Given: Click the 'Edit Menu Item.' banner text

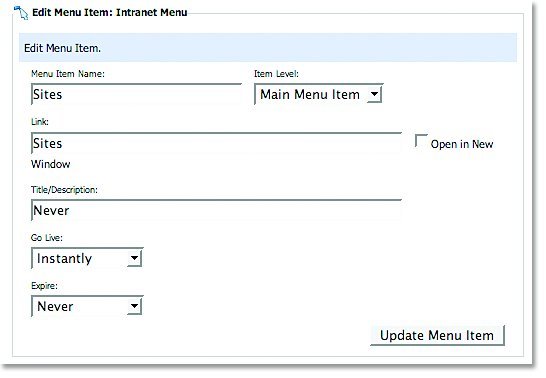Looking at the screenshot, I should (x=62, y=48).
